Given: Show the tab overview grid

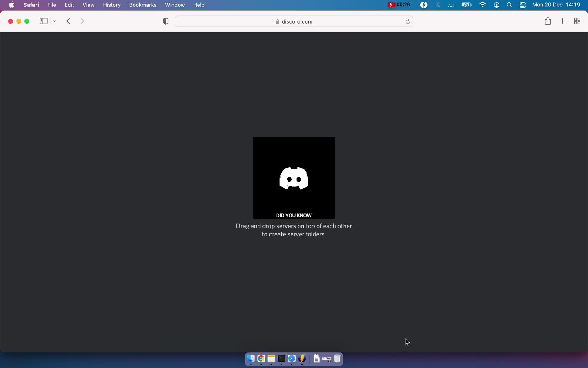Looking at the screenshot, I should tap(577, 21).
